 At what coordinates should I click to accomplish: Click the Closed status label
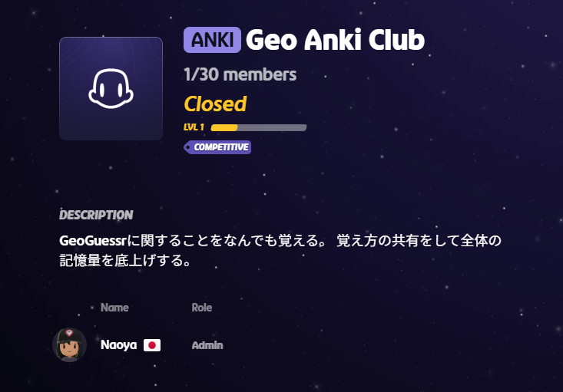click(215, 104)
